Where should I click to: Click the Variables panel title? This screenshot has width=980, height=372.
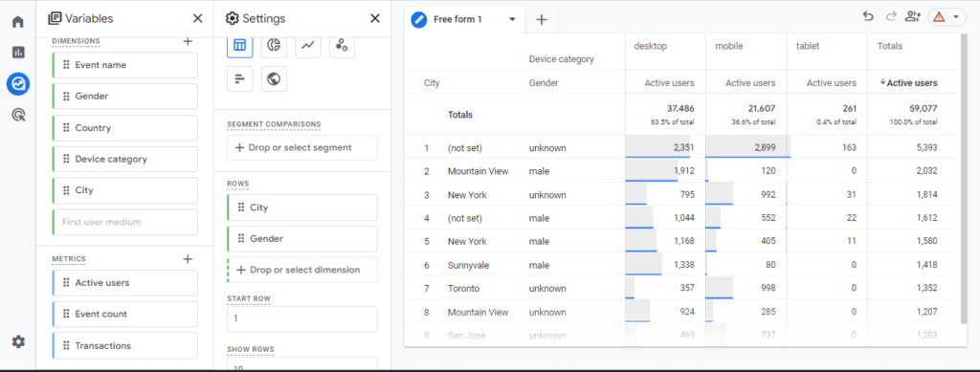(89, 19)
